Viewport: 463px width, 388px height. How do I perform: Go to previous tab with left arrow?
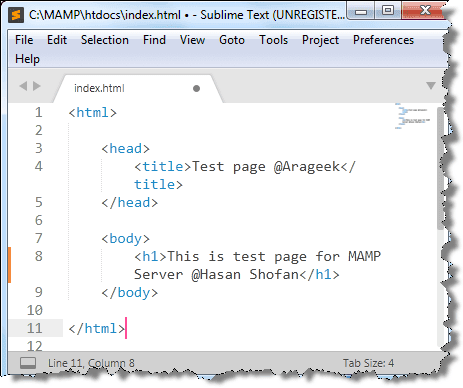click(x=23, y=86)
